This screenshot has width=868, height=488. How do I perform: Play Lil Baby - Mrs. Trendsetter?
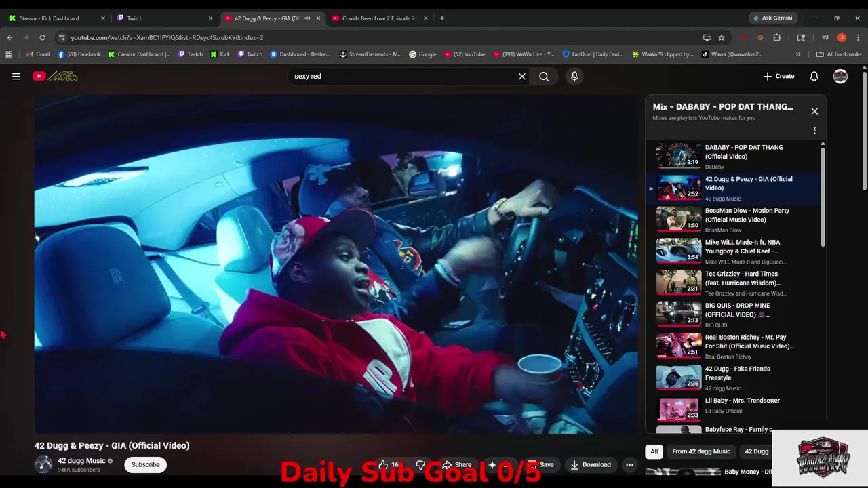(732, 409)
